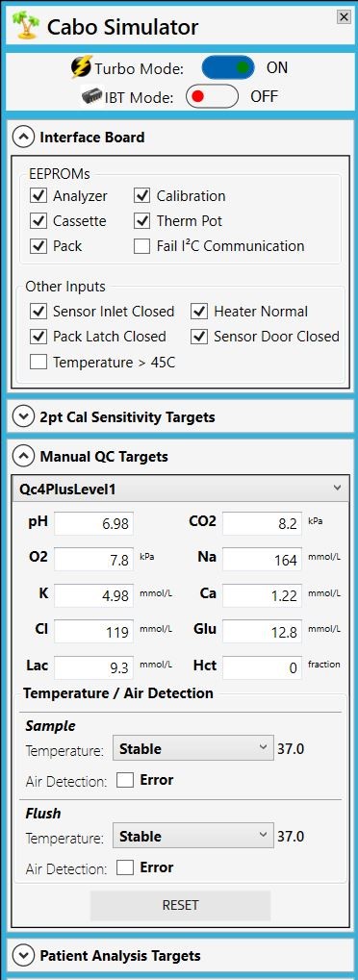Viewport: 358px width, 980px height.
Task: Open the Flush Temperature dropdown
Action: [x=192, y=836]
